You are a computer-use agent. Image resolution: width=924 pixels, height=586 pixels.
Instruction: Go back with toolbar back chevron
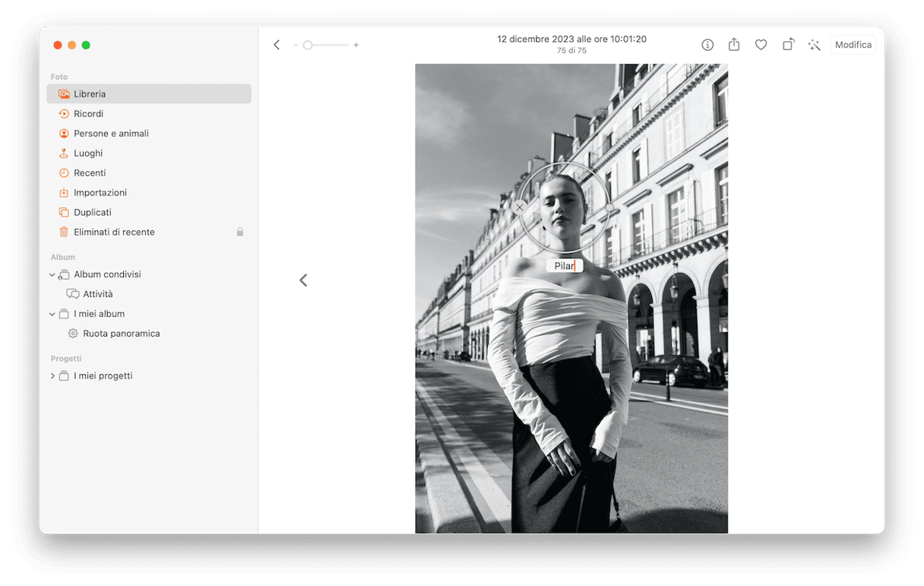[x=277, y=45]
